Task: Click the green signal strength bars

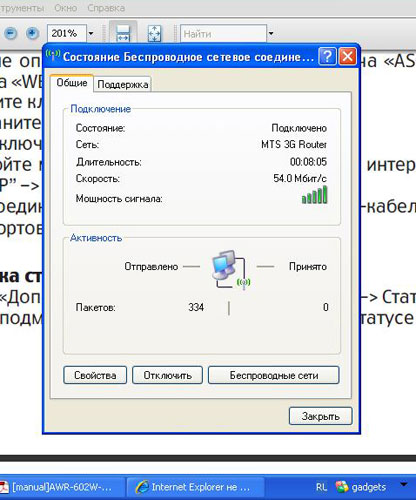Action: point(314,195)
